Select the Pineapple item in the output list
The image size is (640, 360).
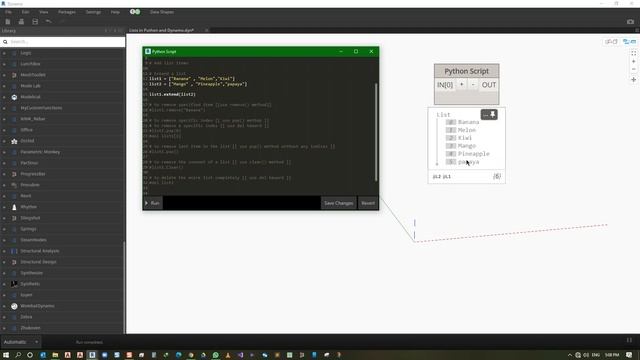pos(473,154)
